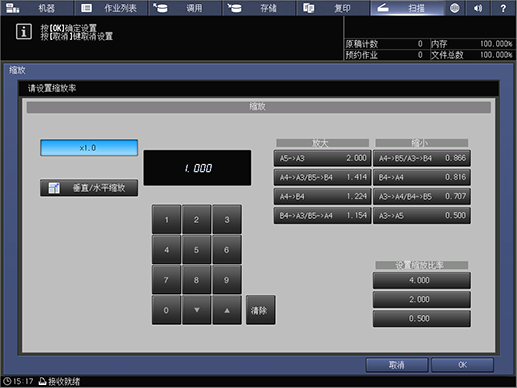Tap keypad number 2
This screenshot has width=517, height=388.
(196, 219)
